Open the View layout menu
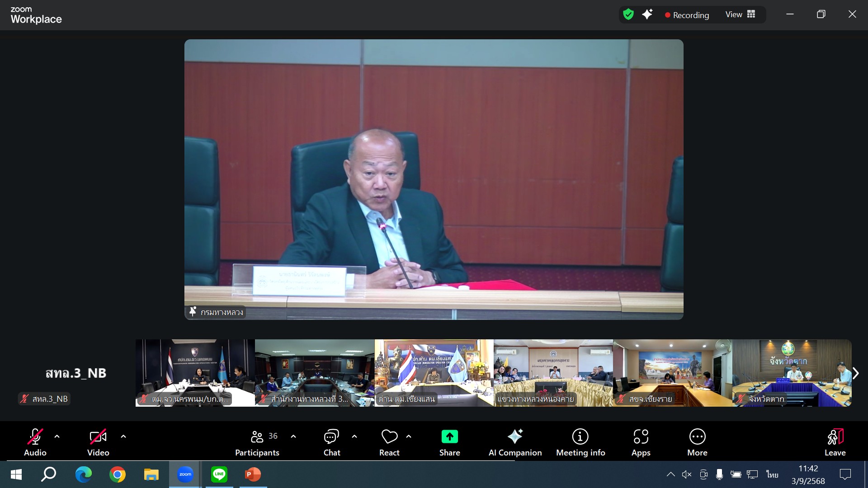The height and width of the screenshot is (488, 868). tap(740, 14)
